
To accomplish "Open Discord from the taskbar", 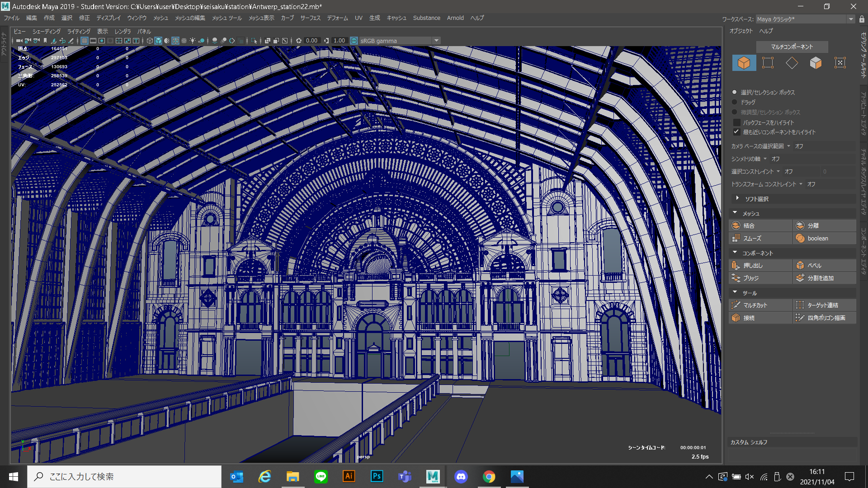I will pos(461,477).
